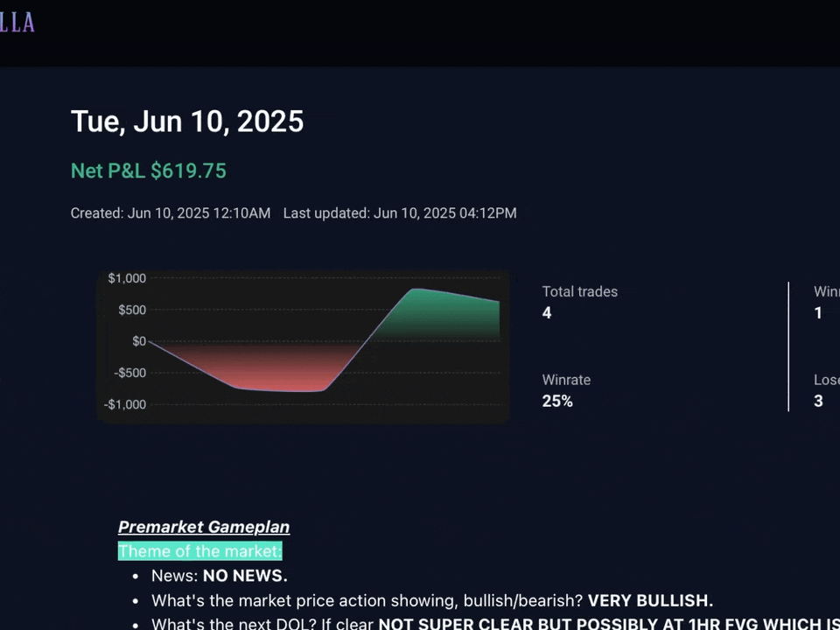
Task: Select the total trades value 4
Action: 547,313
